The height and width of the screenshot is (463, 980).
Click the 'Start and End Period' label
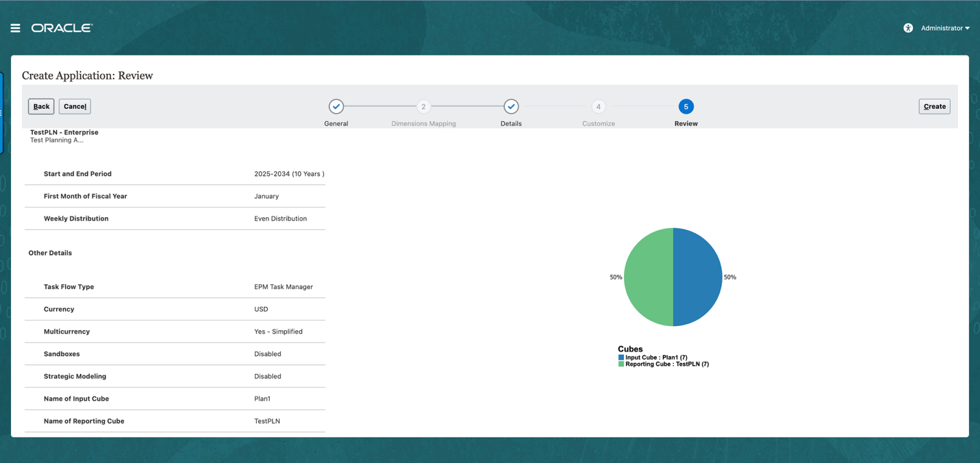pyautogui.click(x=77, y=174)
